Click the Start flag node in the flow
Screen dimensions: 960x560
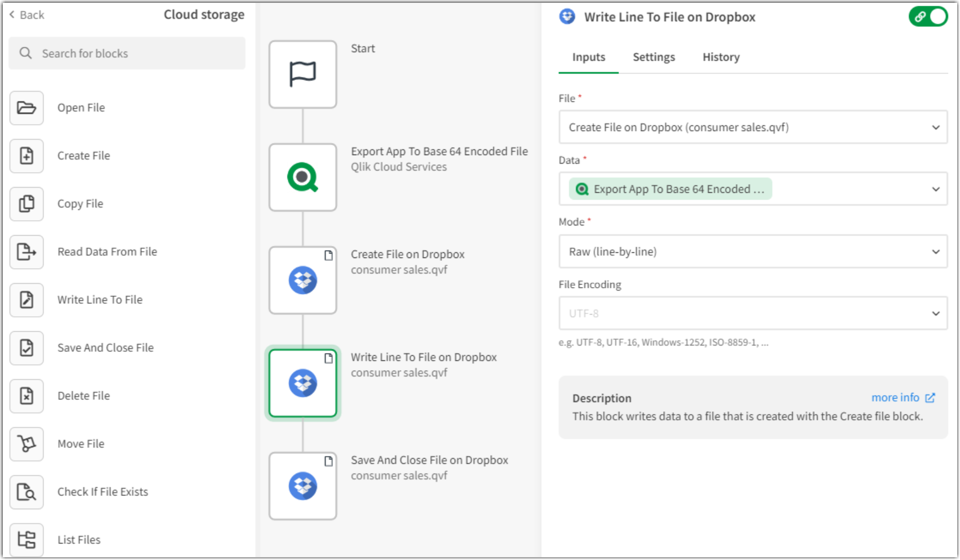coord(303,74)
